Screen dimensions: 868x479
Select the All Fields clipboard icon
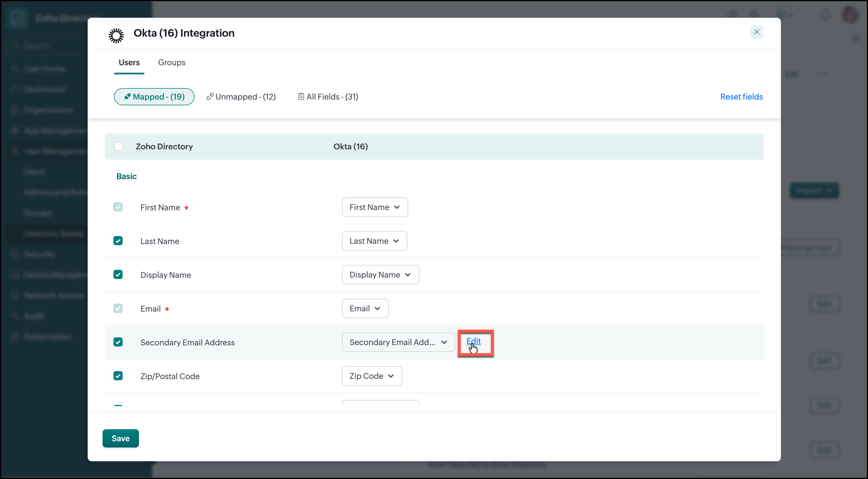tap(301, 97)
